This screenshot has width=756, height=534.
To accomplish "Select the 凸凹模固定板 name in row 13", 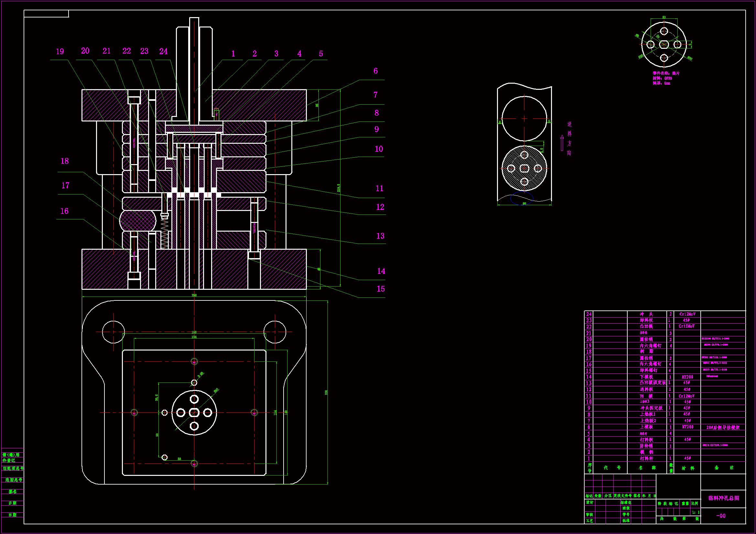I will (x=652, y=382).
